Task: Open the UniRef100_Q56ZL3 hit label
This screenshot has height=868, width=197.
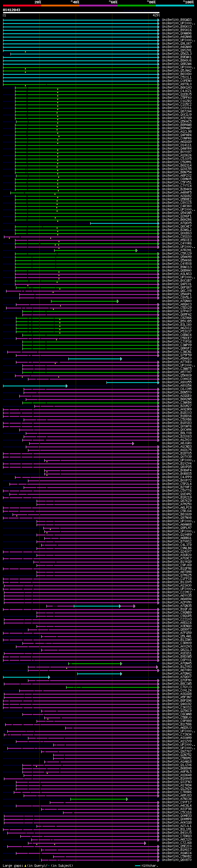Action: click(x=177, y=54)
